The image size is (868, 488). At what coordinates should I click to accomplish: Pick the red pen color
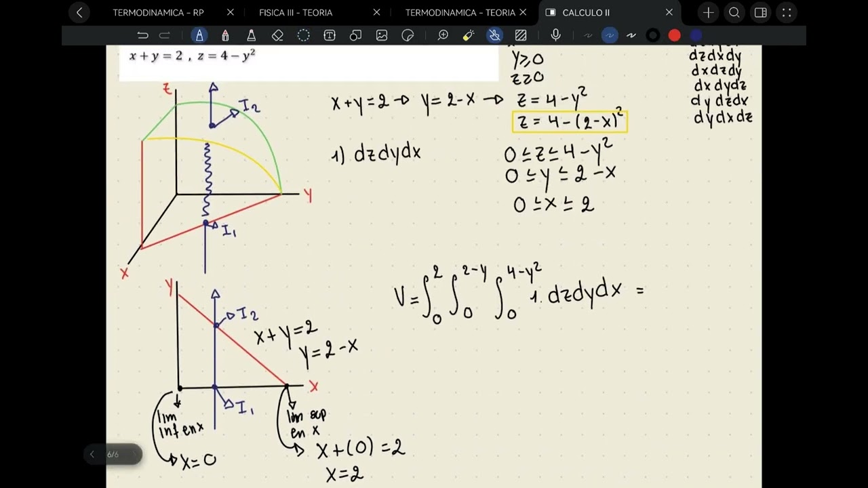pos(674,35)
